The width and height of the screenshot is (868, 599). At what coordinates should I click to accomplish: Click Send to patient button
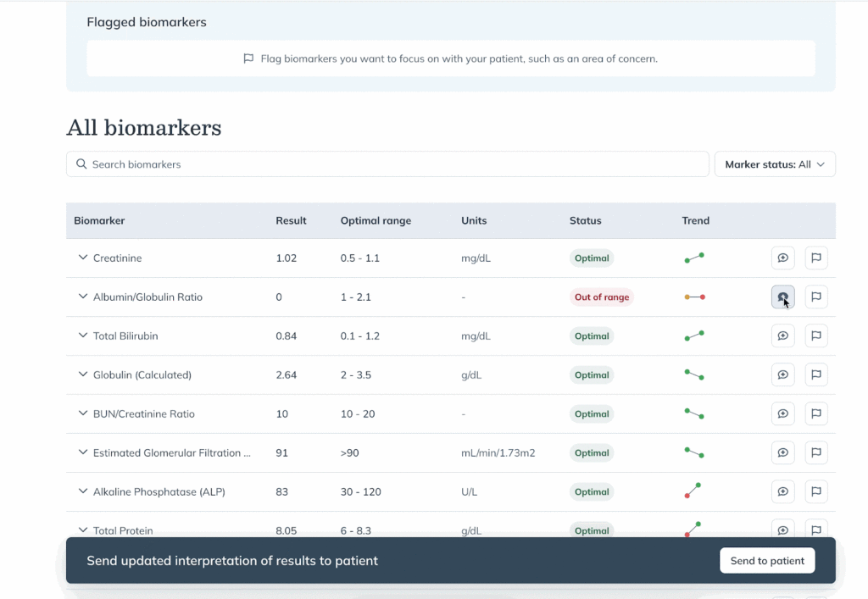[x=767, y=560]
